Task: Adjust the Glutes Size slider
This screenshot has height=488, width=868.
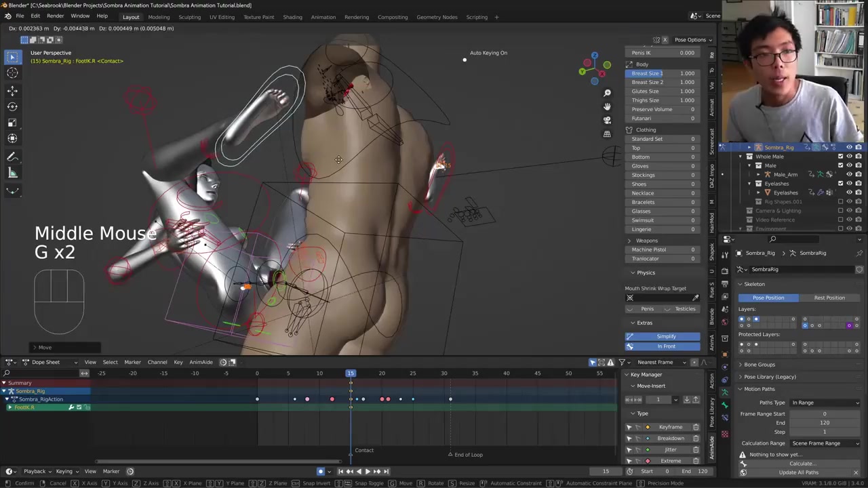Action: tap(663, 91)
